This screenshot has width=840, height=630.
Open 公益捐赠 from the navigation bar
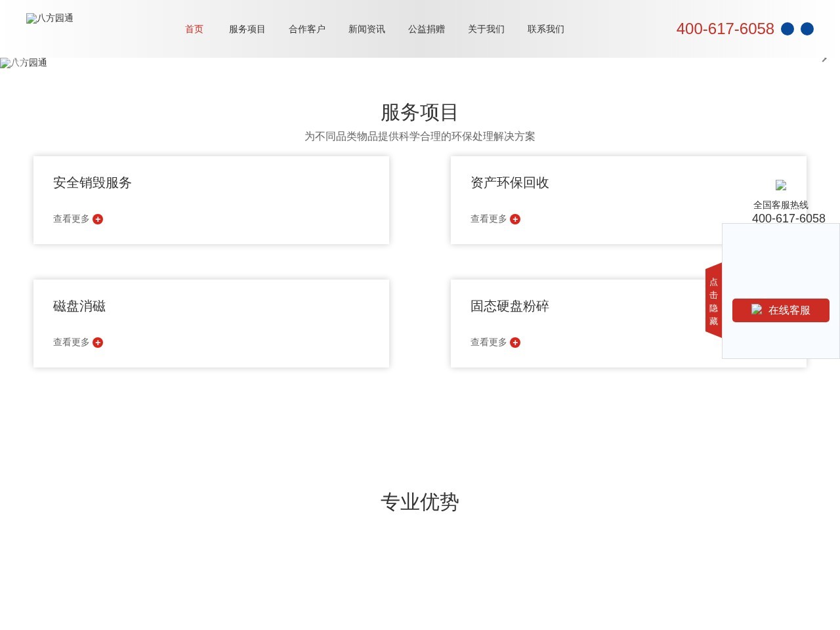pos(427,29)
